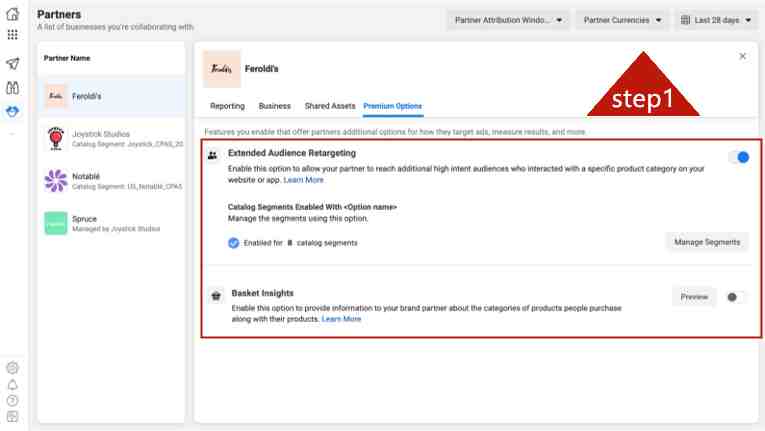Viewport: 765px width, 431px height.
Task: Select the Premium Options tab
Action: tap(393, 106)
